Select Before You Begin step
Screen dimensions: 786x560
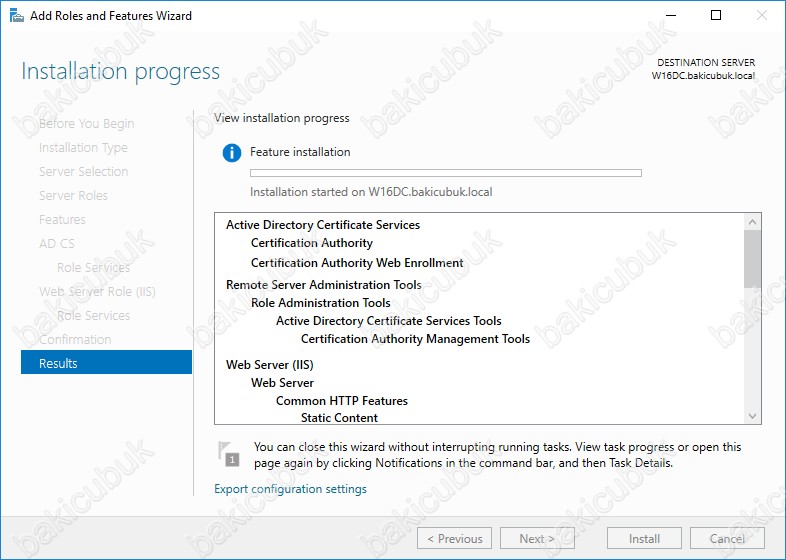click(86, 123)
